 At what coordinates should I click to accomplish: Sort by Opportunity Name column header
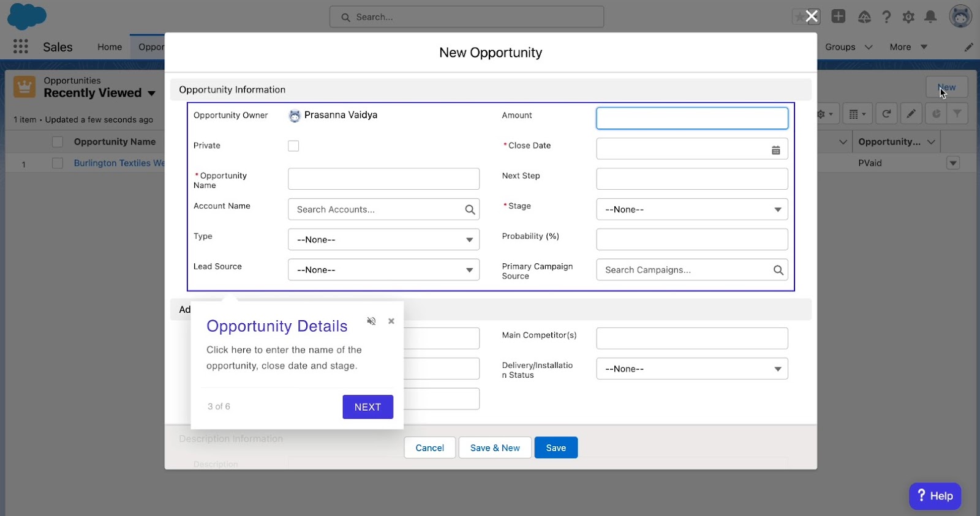pos(115,142)
